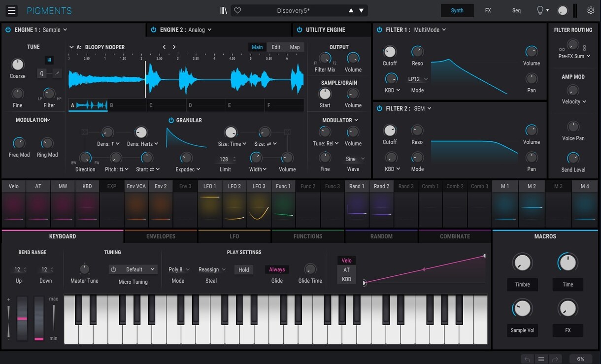This screenshot has width=601, height=364.
Task: Click the Filter Routing knob
Action: (573, 45)
